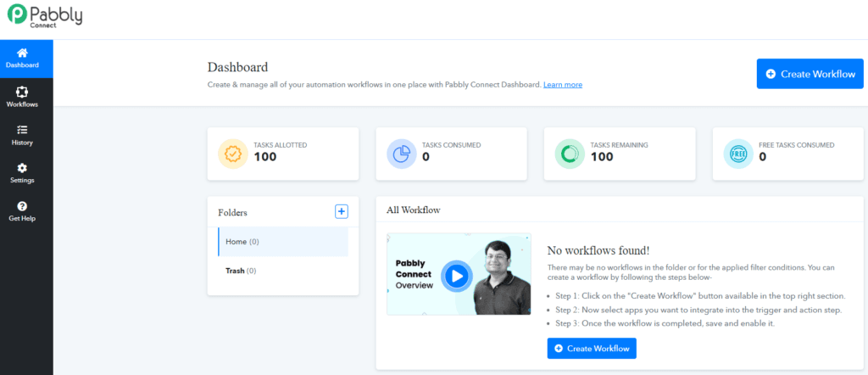The height and width of the screenshot is (375, 868).
Task: Click the Step 3 instruction text
Action: (x=665, y=323)
